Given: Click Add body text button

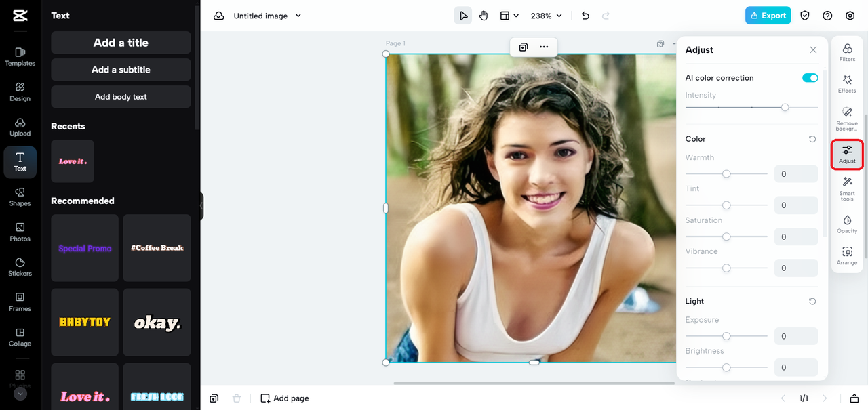Looking at the screenshot, I should (x=121, y=97).
